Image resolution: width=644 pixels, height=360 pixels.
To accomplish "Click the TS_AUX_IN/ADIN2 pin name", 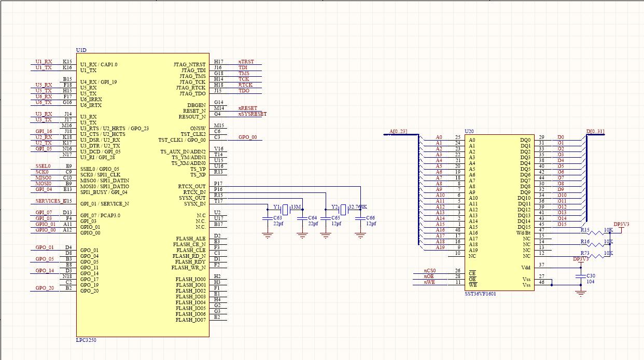I will 183,151.
